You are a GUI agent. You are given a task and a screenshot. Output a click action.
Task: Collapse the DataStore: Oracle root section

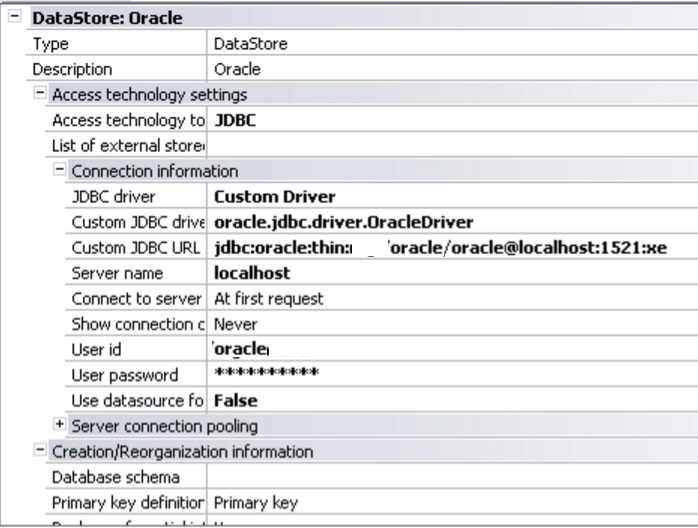point(13,19)
